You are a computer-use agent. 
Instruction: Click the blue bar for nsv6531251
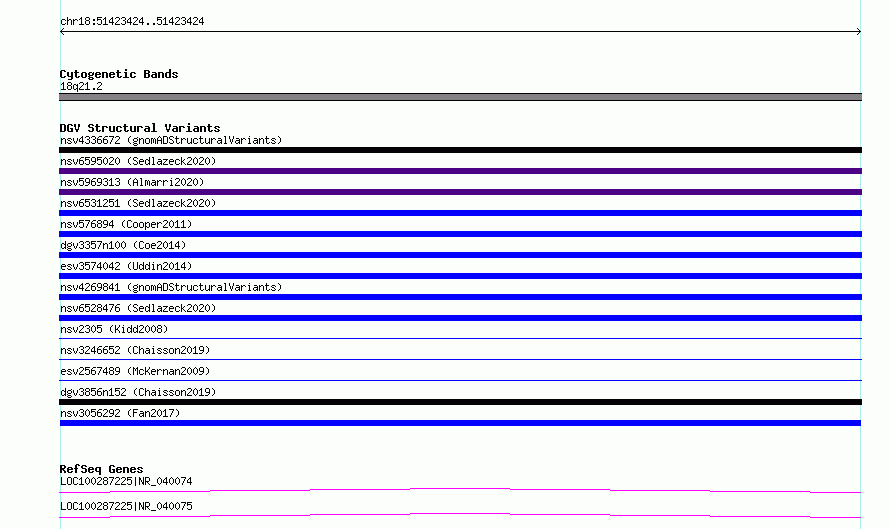pos(460,213)
